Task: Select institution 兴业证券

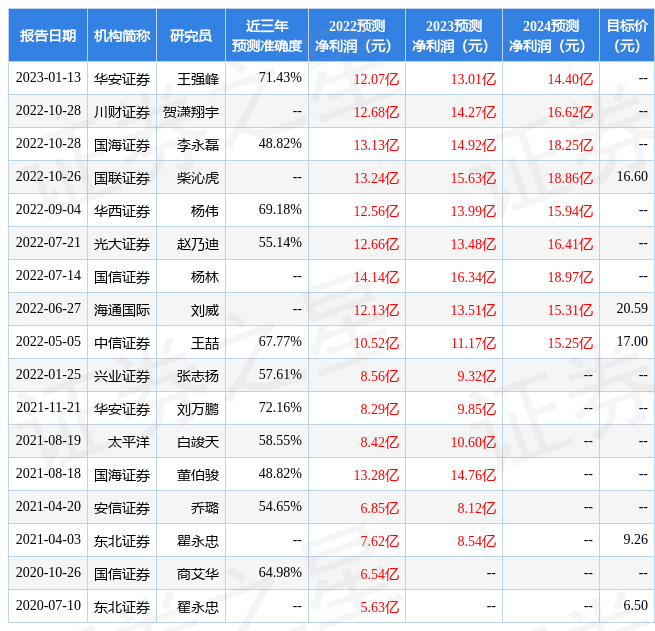Action: click(122, 376)
